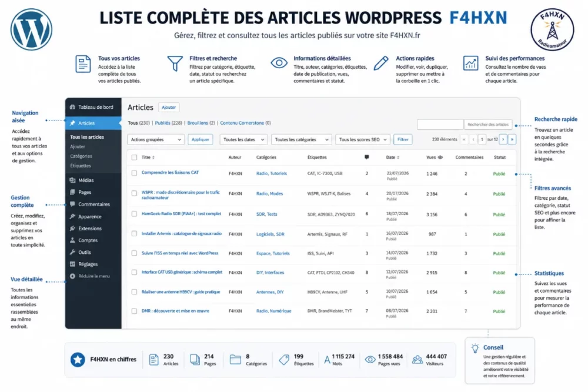Open the Publiés (228) filter tab
The height and width of the screenshot is (392, 588).
click(168, 123)
